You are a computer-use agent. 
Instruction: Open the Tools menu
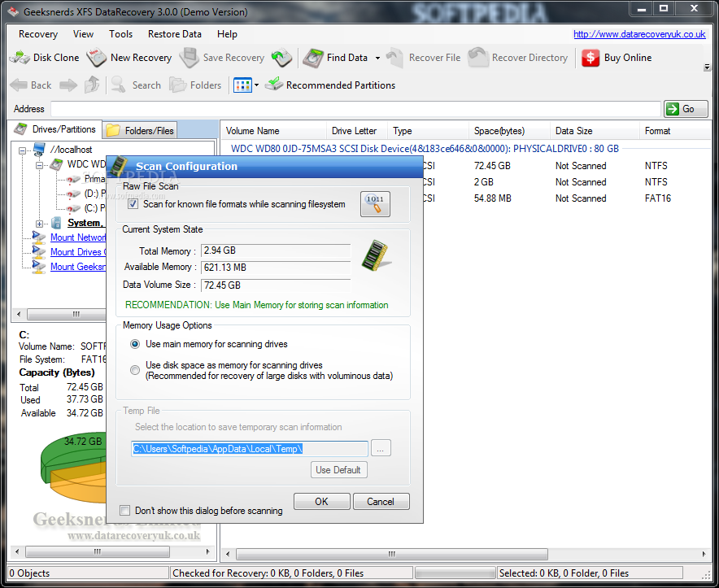120,34
